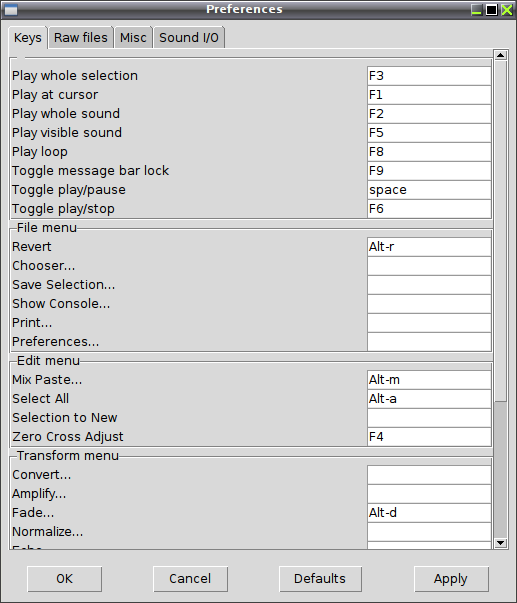This screenshot has height=603, width=517.
Task: Click 'Transform menu' section heading
Action: pos(68,456)
